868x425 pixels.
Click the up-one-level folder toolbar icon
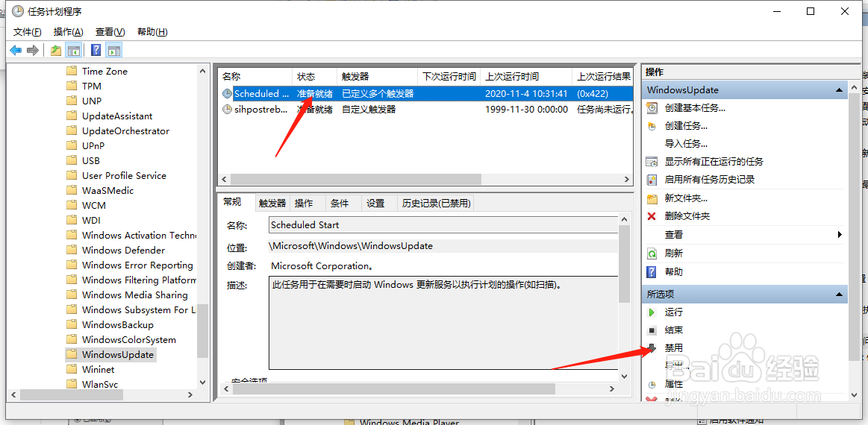(x=56, y=51)
